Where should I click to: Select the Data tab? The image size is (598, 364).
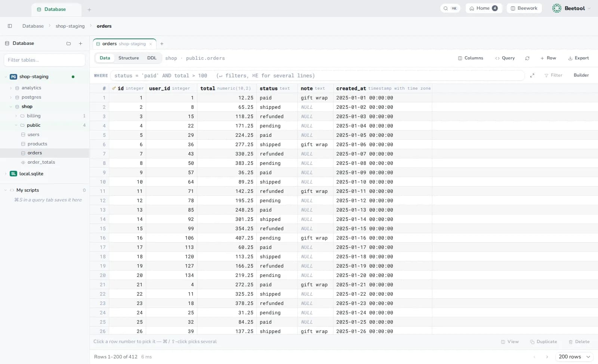click(105, 58)
